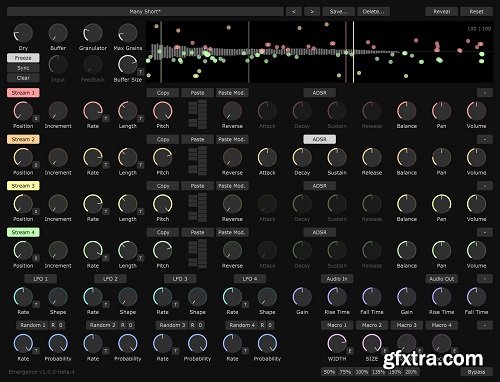
Task: Click the 0 button next to Random 3
Action: 200,325
